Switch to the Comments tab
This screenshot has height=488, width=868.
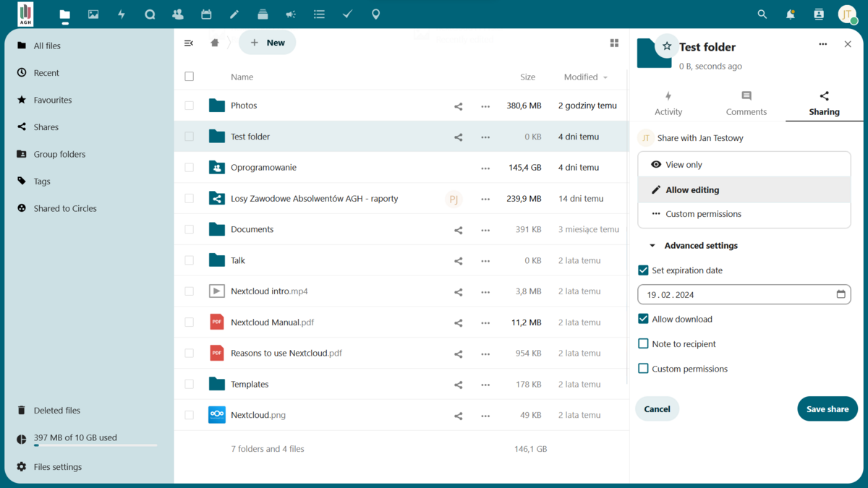pos(746,103)
